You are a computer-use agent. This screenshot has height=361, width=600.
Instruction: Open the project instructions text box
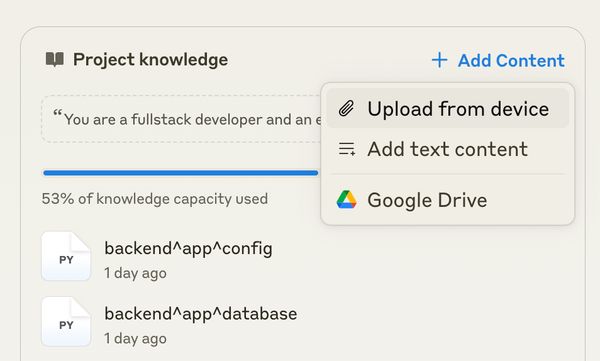[x=182, y=119]
